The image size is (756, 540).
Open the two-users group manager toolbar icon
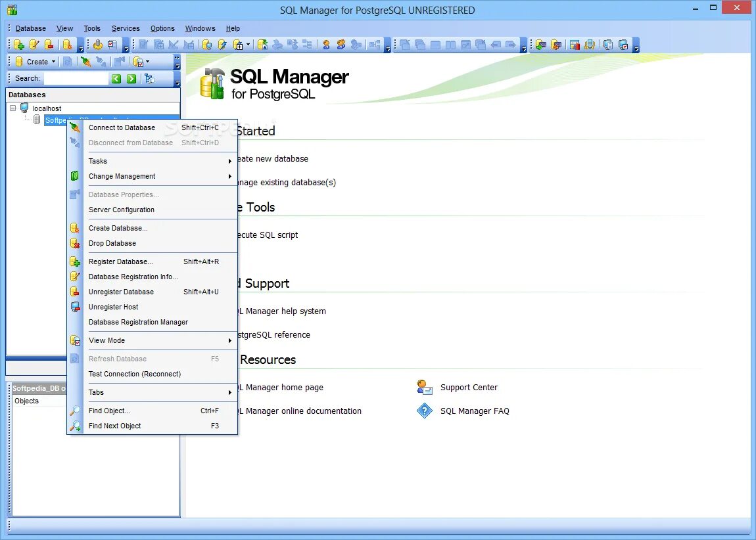tap(341, 45)
